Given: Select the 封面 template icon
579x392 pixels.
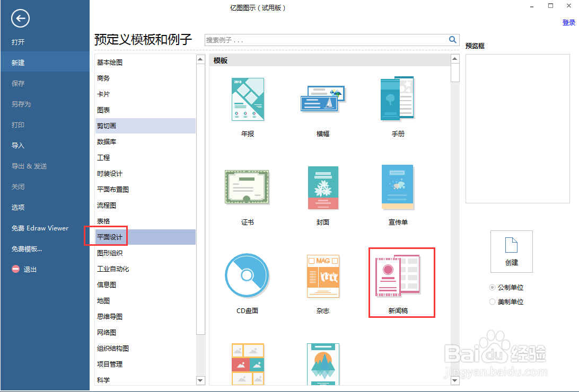Looking at the screenshot, I should (x=323, y=188).
